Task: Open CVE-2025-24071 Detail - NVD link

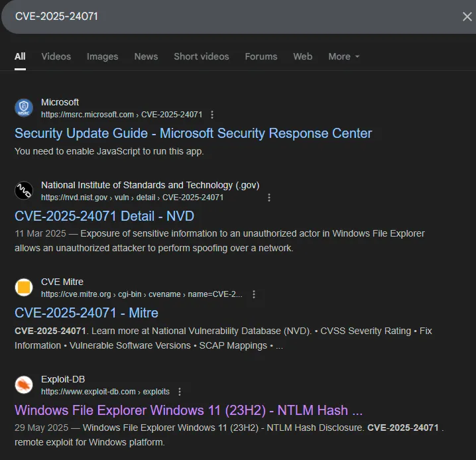Action: 104,216
